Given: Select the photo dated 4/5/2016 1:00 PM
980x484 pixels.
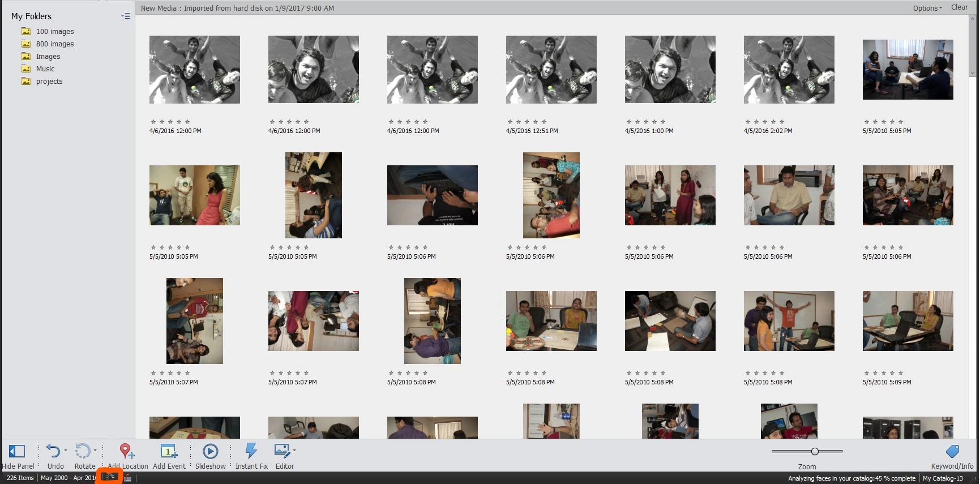Looking at the screenshot, I should pos(670,70).
